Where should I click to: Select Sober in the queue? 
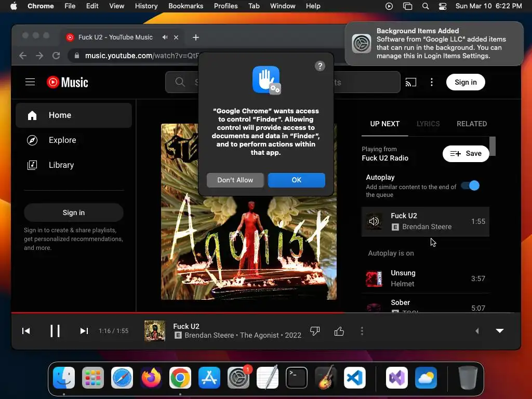(425, 303)
